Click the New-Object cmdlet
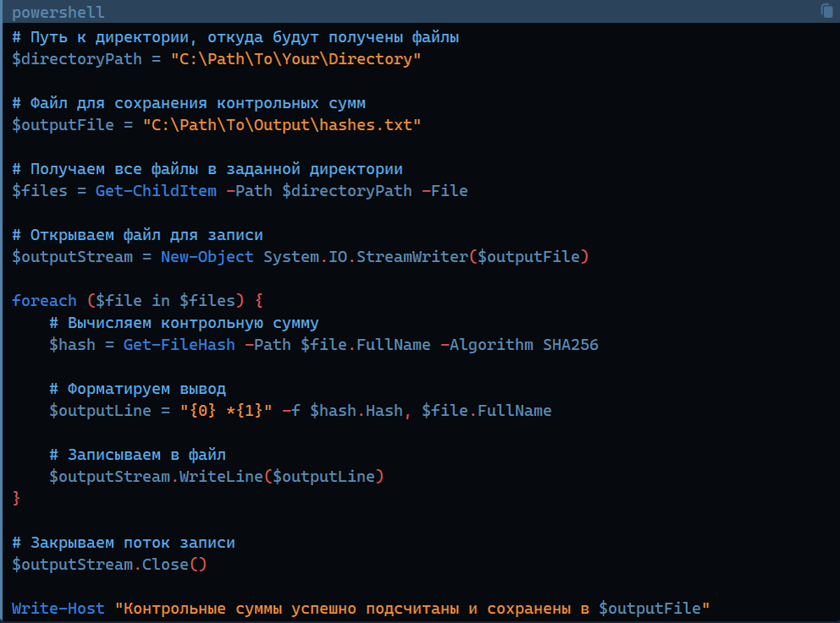Screen dimensions: 840x623 click(x=207, y=257)
